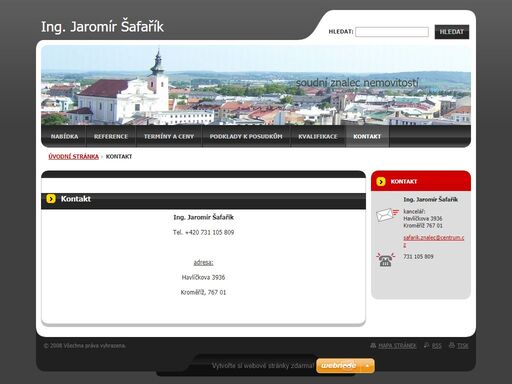Open Podklady k posudkům menu item
Viewport: 512px width, 384px height.
tap(246, 136)
